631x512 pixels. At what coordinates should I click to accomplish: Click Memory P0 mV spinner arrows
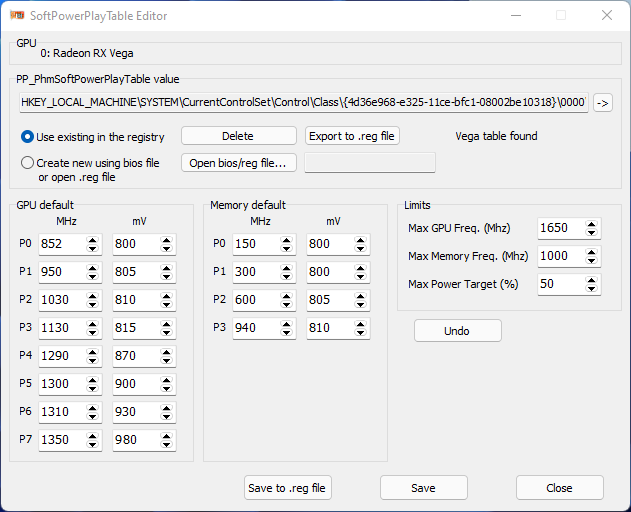[361, 244]
